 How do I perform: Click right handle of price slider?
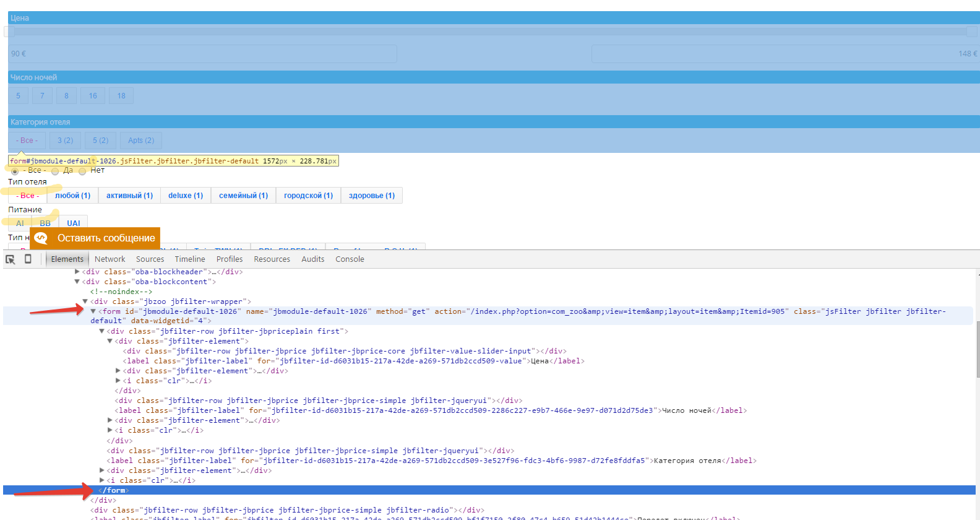coord(972,31)
